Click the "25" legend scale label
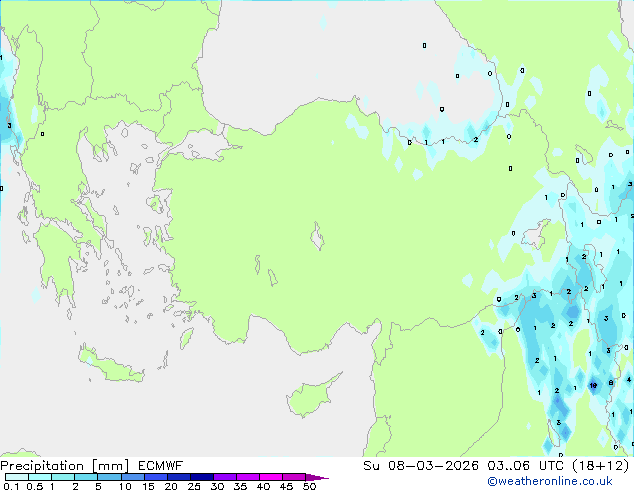 click(194, 486)
